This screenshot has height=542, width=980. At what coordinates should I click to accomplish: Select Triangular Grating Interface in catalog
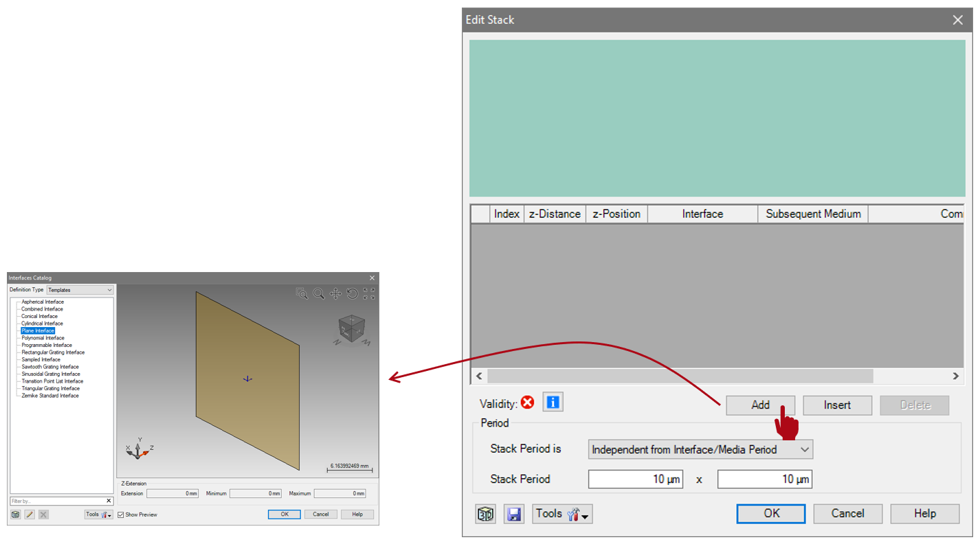coord(50,388)
